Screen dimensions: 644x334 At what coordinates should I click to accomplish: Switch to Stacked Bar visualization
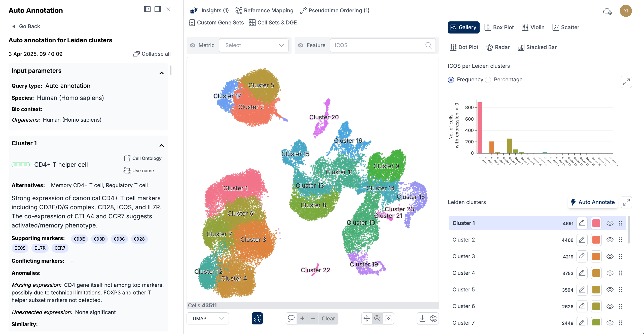click(x=538, y=47)
